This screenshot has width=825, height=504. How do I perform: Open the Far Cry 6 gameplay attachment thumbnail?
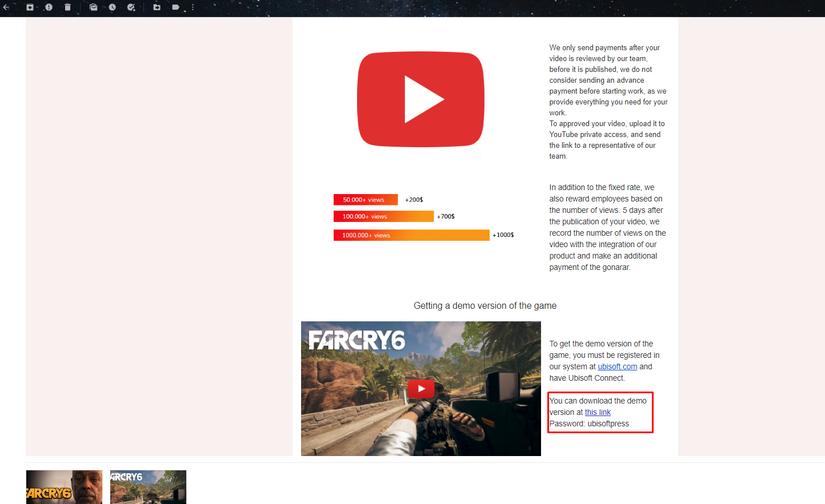pos(148,487)
